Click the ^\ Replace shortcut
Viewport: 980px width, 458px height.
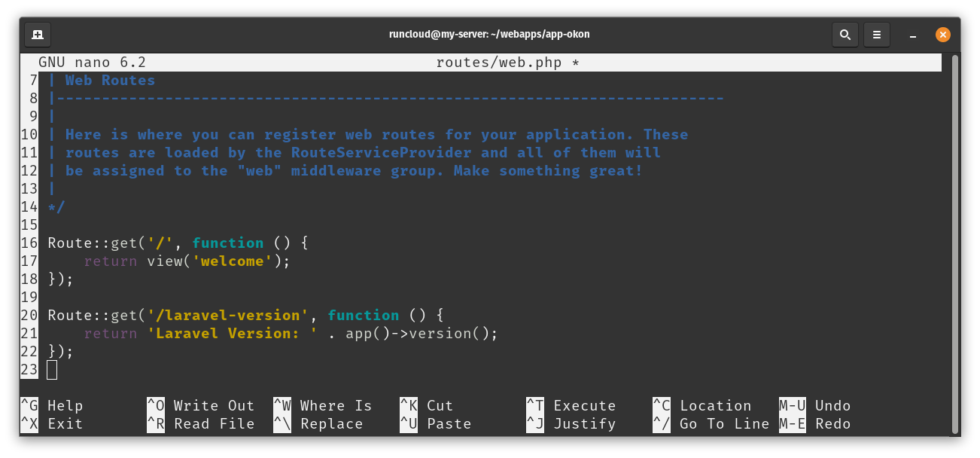point(318,424)
